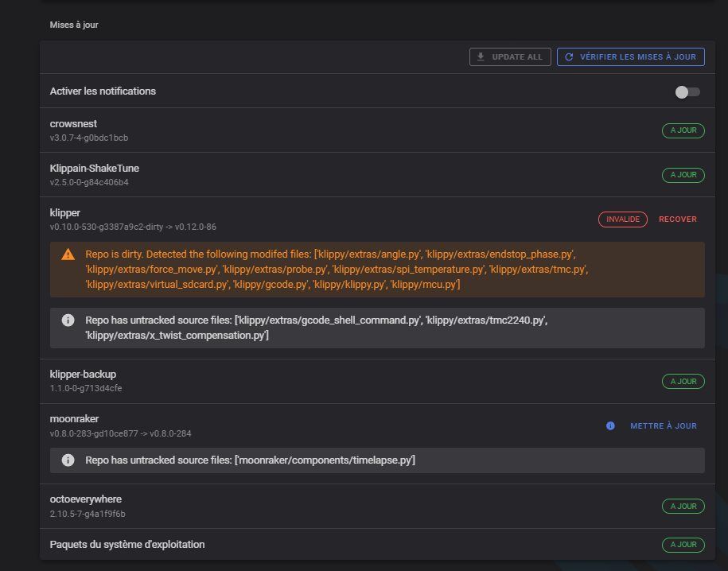This screenshot has height=571, width=728.
Task: Click the A JOUR badge for octoeverywhere
Action: [x=683, y=506]
